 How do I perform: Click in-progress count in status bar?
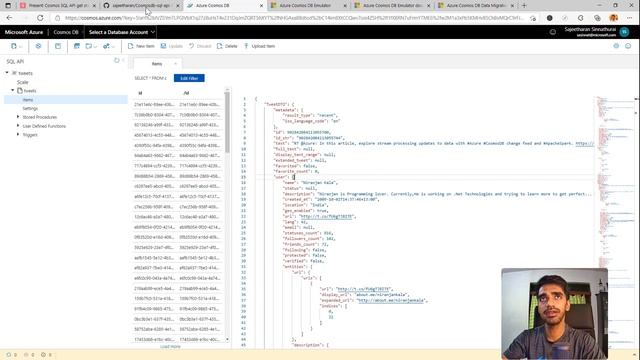pos(11,355)
